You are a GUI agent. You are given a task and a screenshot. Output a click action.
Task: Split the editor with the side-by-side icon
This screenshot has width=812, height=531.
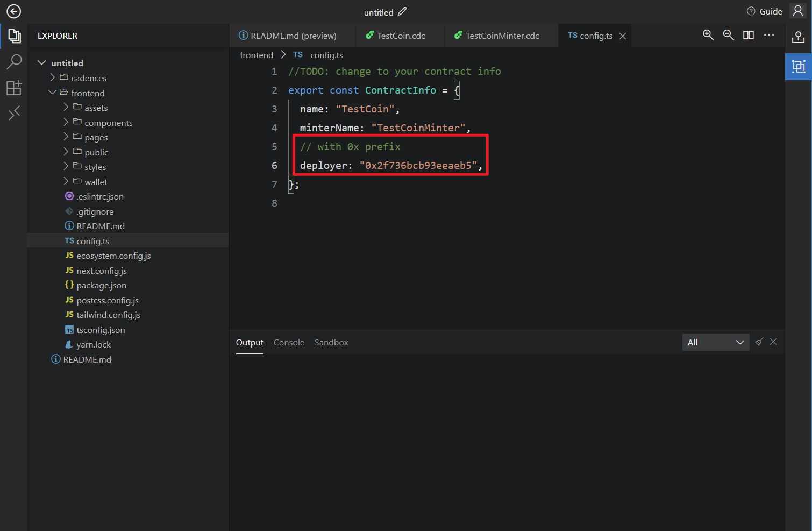748,35
